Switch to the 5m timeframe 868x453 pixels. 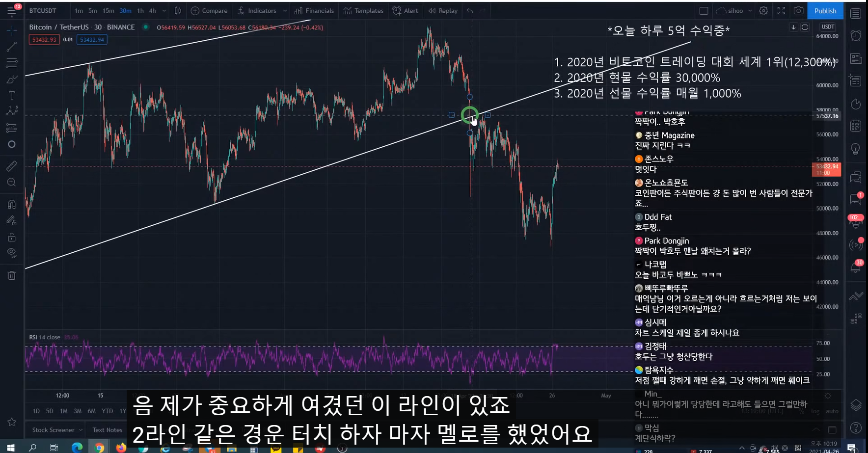pos(92,11)
